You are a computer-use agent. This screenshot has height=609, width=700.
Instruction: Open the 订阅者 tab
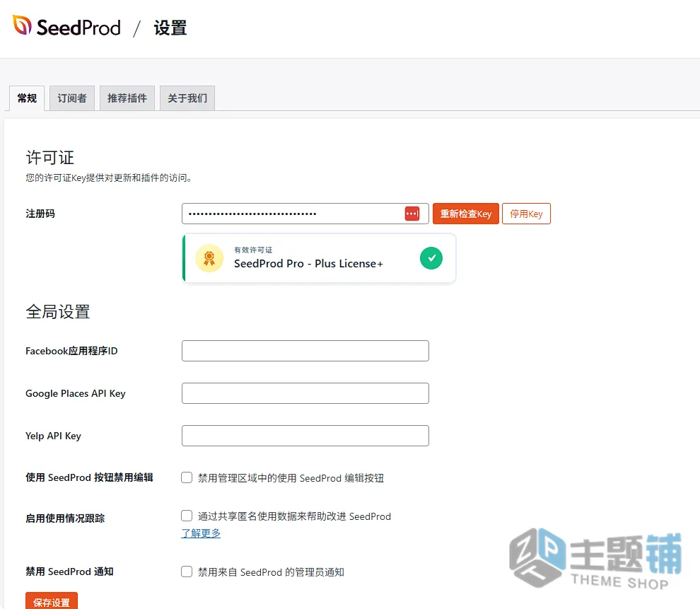click(x=72, y=98)
